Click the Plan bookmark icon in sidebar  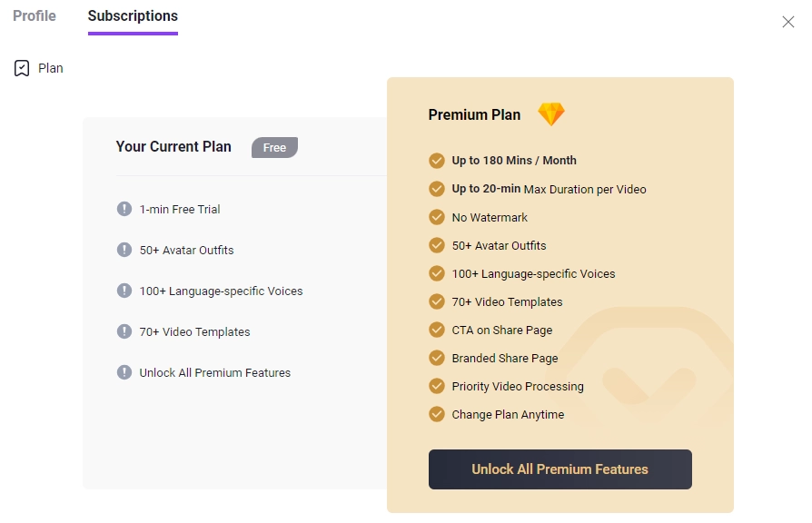click(22, 68)
